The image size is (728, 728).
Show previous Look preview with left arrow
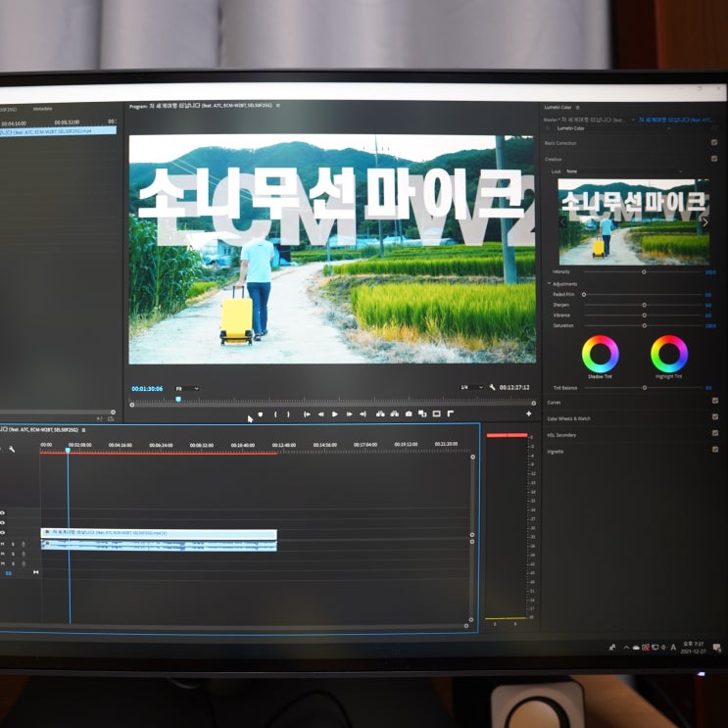coord(562,222)
